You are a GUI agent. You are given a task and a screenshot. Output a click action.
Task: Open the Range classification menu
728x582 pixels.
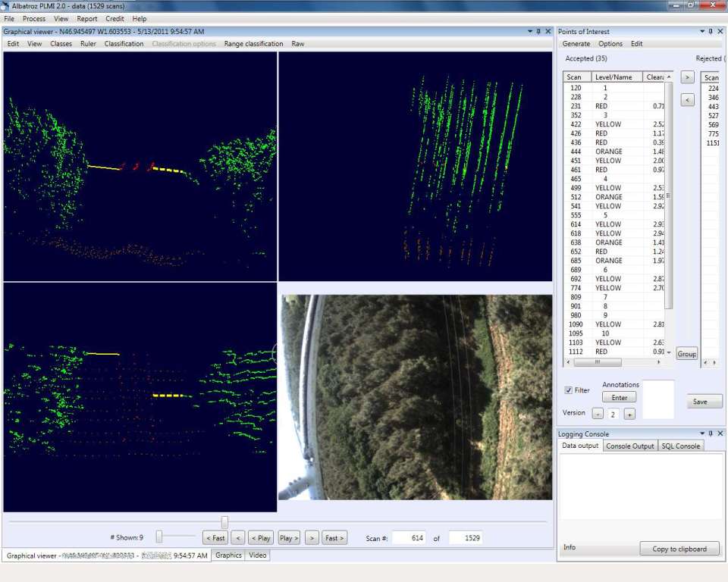(x=253, y=44)
